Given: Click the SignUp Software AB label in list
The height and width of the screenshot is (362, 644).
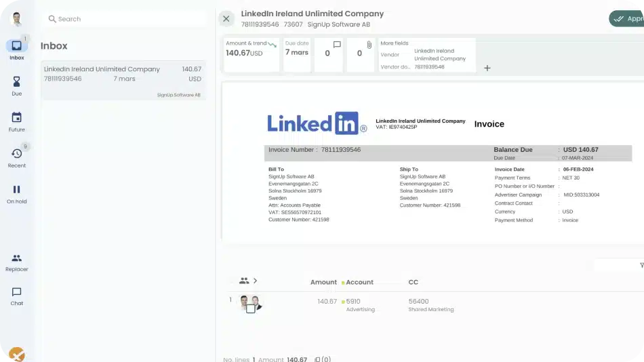Looking at the screenshot, I should click(x=179, y=95).
